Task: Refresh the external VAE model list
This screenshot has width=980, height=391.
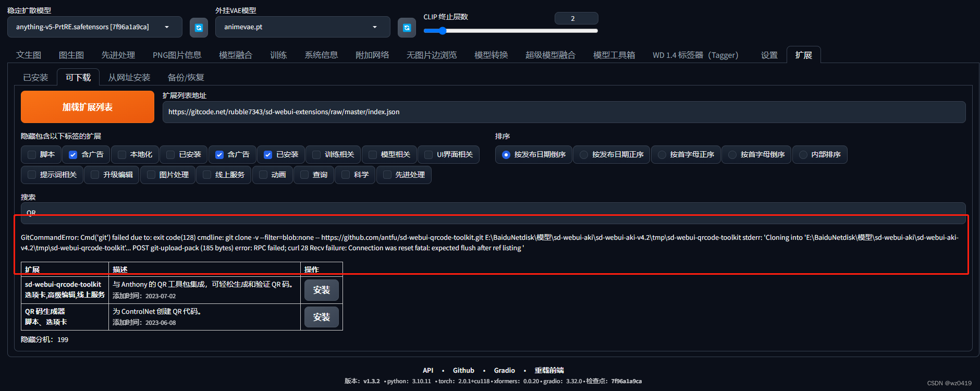Action: (x=407, y=28)
